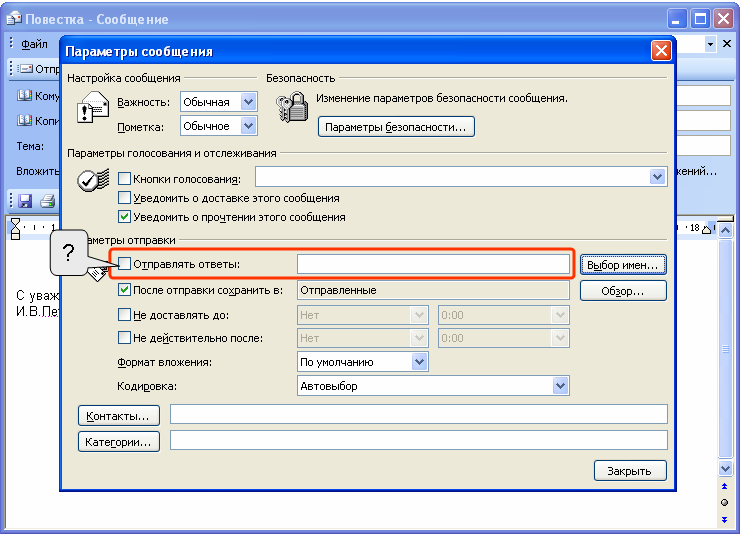
Task: Open the Не доставлять до time dropdown
Action: coord(560,315)
